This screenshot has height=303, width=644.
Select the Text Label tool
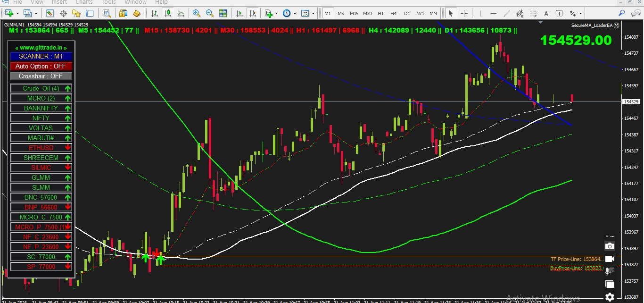click(x=559, y=13)
